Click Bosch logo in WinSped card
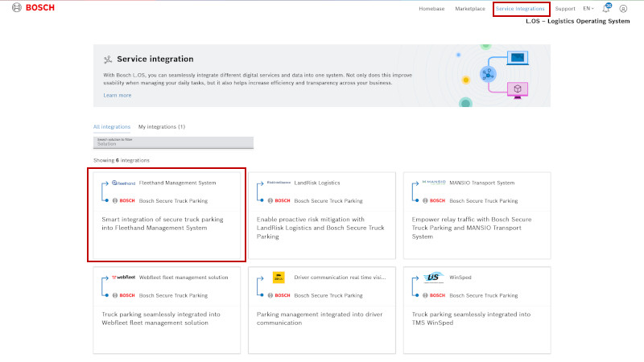 click(x=434, y=295)
